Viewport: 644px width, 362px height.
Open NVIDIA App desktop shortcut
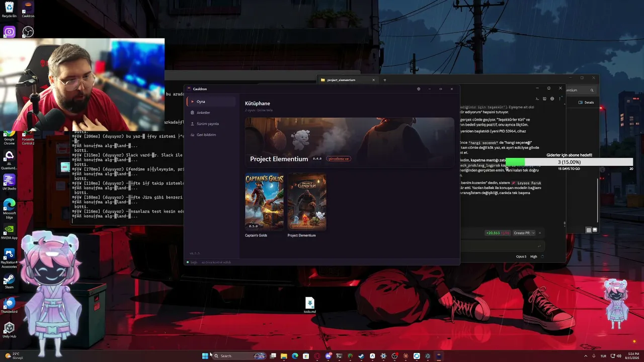[x=9, y=232]
